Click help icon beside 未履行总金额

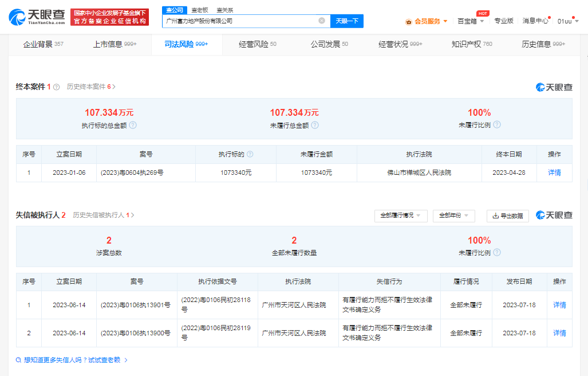click(x=315, y=125)
